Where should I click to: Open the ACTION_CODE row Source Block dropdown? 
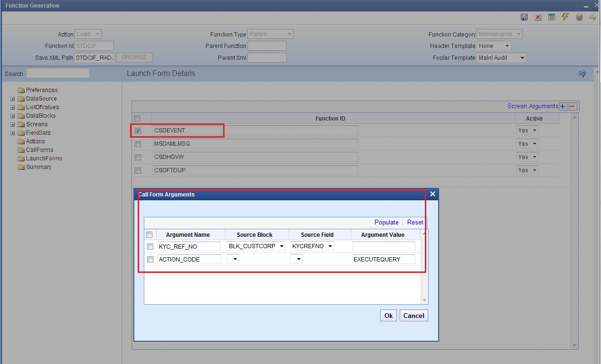[233, 259]
